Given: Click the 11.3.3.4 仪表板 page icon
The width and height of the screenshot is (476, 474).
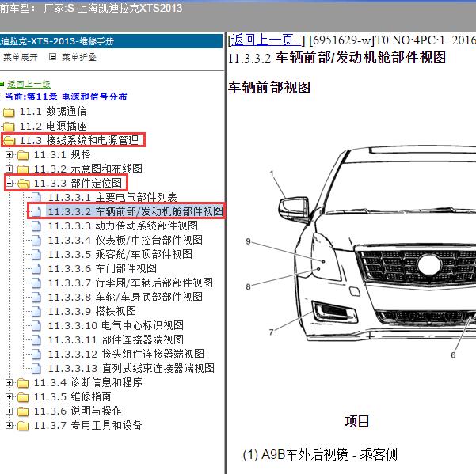Looking at the screenshot, I should tap(36, 241).
